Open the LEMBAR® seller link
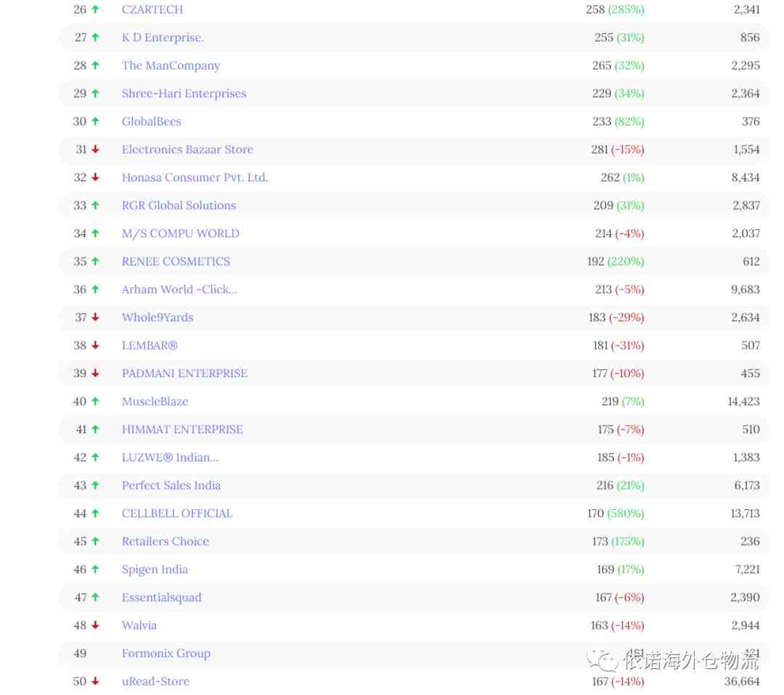Viewport: 784px width, 695px height. (x=150, y=345)
